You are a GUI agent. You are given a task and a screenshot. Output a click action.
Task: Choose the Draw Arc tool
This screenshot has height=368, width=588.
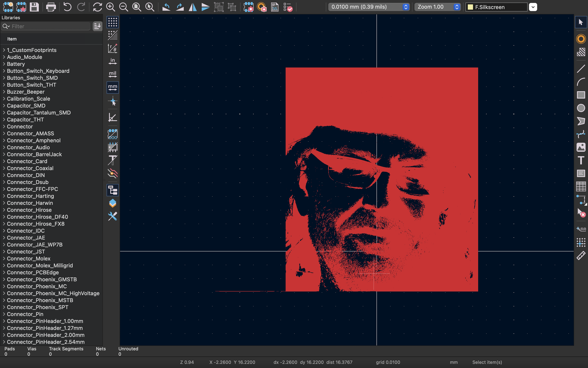tap(581, 82)
